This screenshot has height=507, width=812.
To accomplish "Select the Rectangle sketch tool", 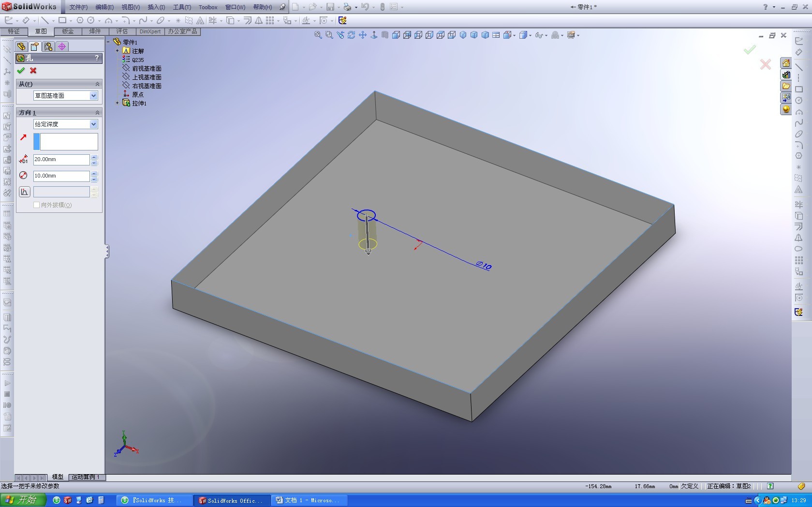I will coord(62,20).
